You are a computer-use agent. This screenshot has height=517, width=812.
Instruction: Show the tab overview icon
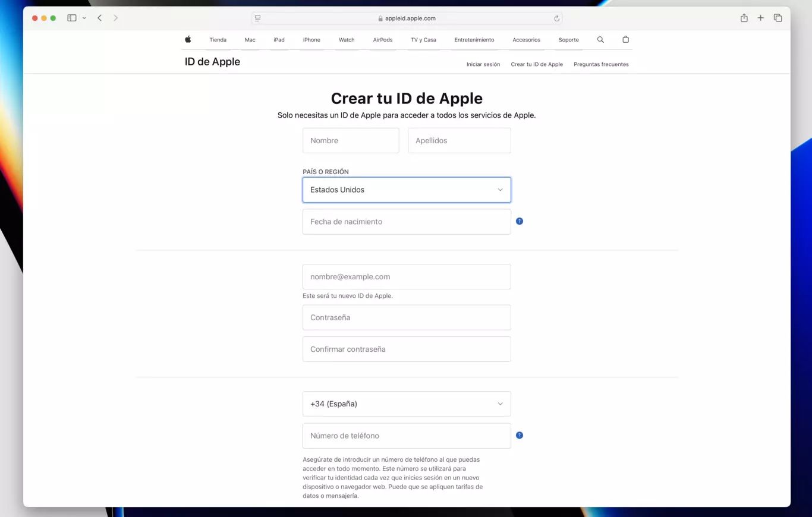coord(778,18)
